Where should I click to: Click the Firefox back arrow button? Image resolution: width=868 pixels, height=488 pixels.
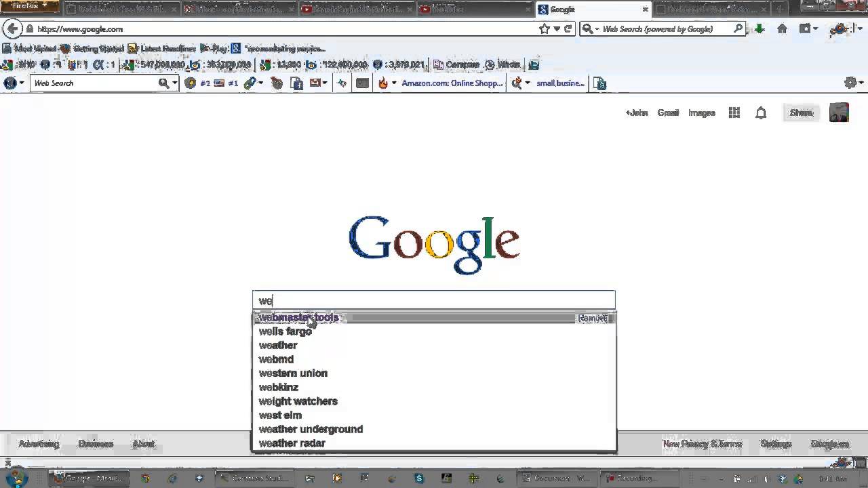click(12, 29)
